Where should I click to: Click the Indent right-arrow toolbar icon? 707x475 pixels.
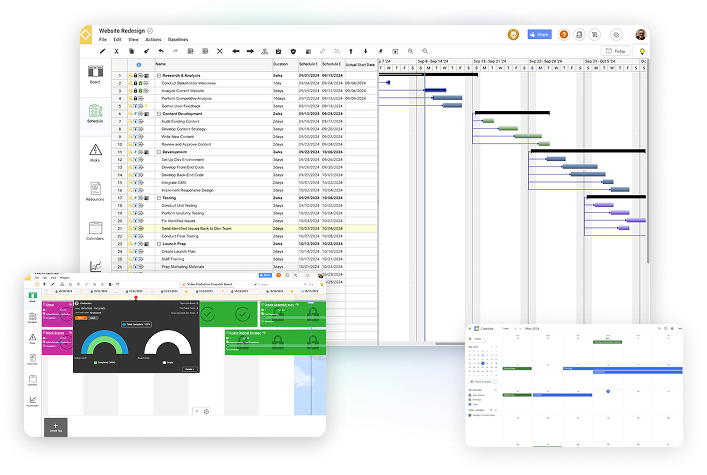point(250,51)
